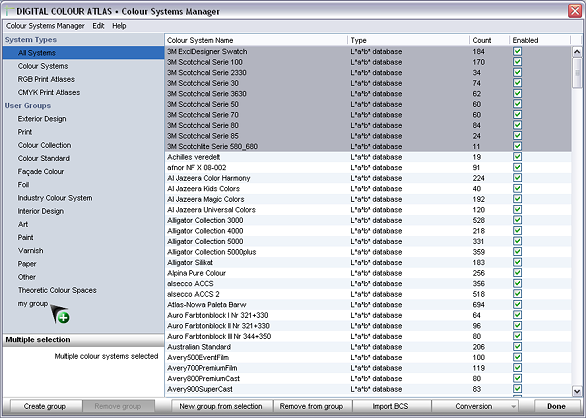Screen dimensions: 586x418
Task: Uncheck Enabled for Avery900SuperCast
Action: click(518, 389)
